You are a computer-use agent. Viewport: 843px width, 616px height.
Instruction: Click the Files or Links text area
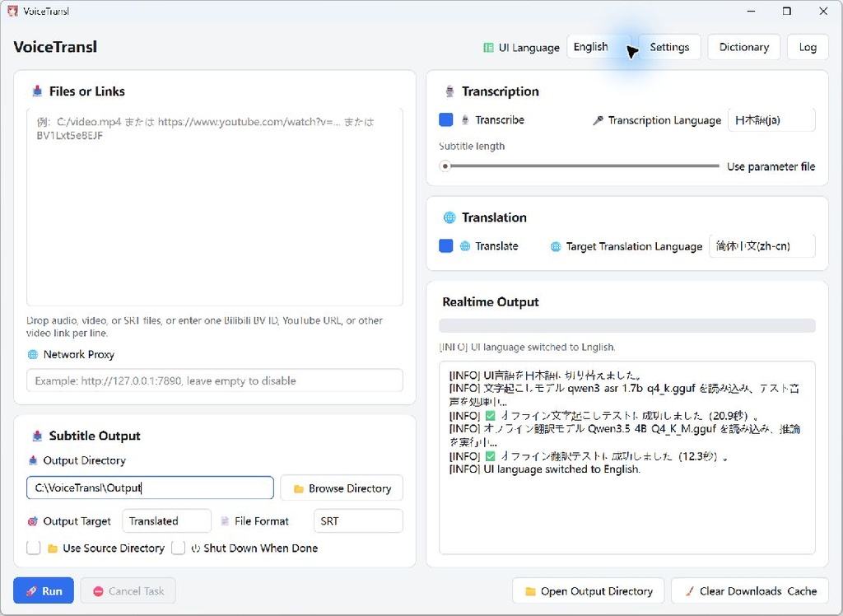click(215, 208)
